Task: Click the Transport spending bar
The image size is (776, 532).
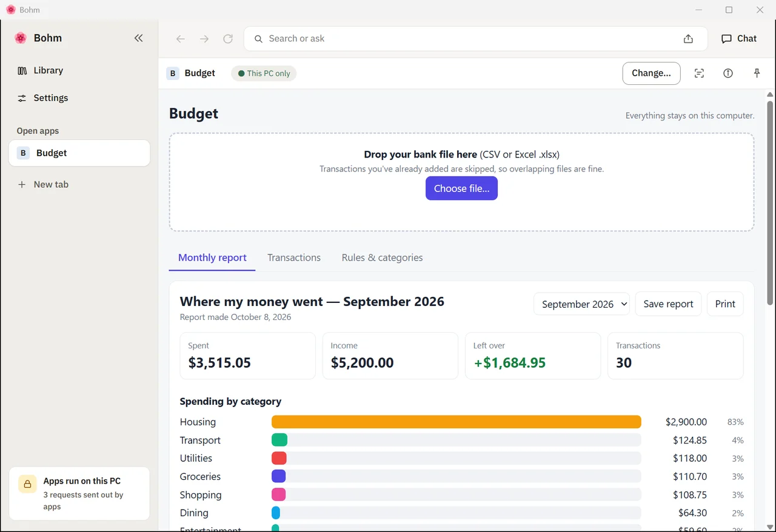Action: (279, 440)
